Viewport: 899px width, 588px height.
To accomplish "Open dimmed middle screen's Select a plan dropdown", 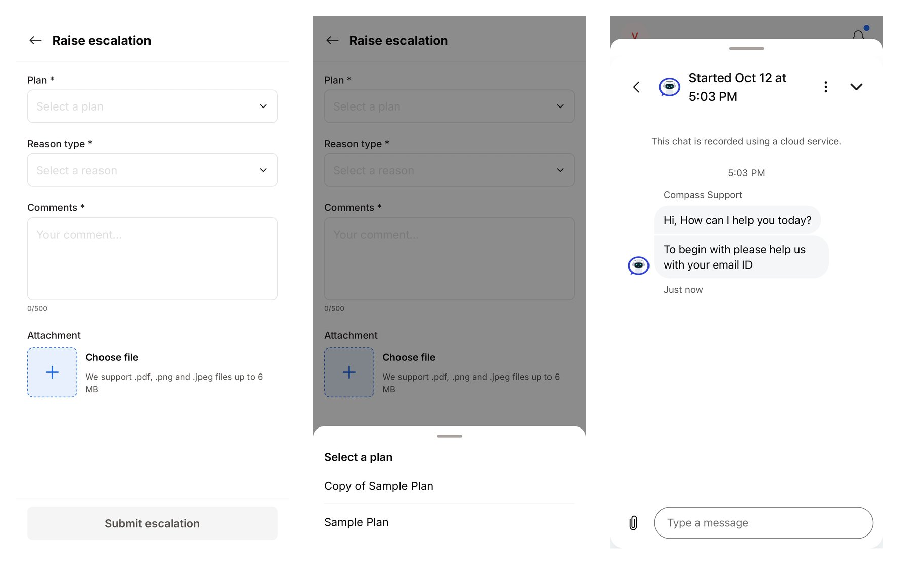I will point(450,106).
